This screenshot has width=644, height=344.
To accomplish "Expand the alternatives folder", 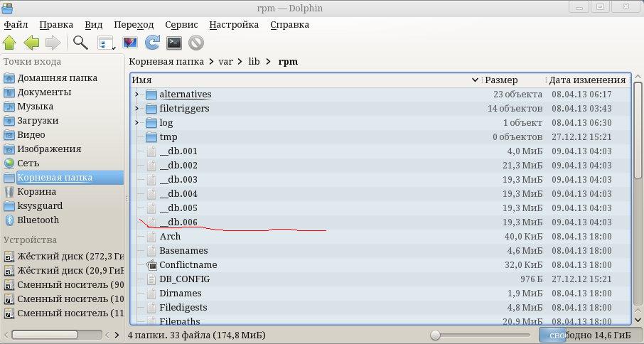I will click(136, 95).
